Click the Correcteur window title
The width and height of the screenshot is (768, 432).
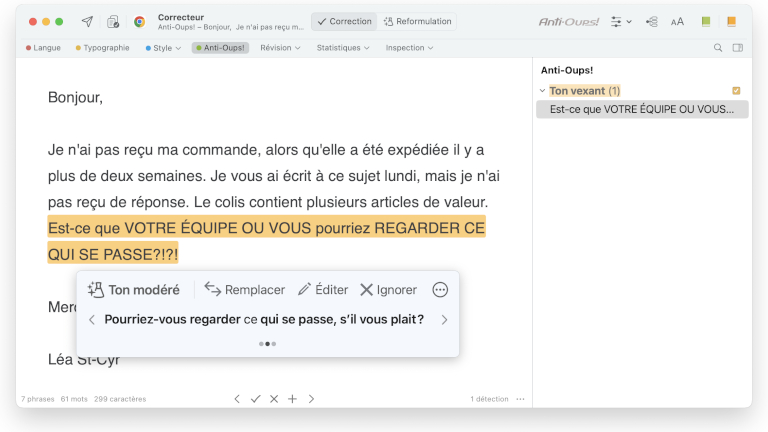pos(181,17)
